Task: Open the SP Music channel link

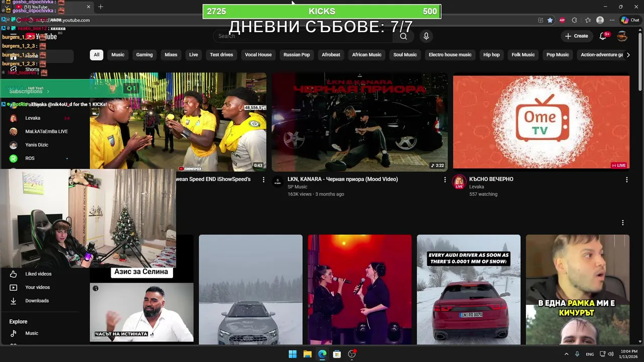Action: pyautogui.click(x=297, y=187)
